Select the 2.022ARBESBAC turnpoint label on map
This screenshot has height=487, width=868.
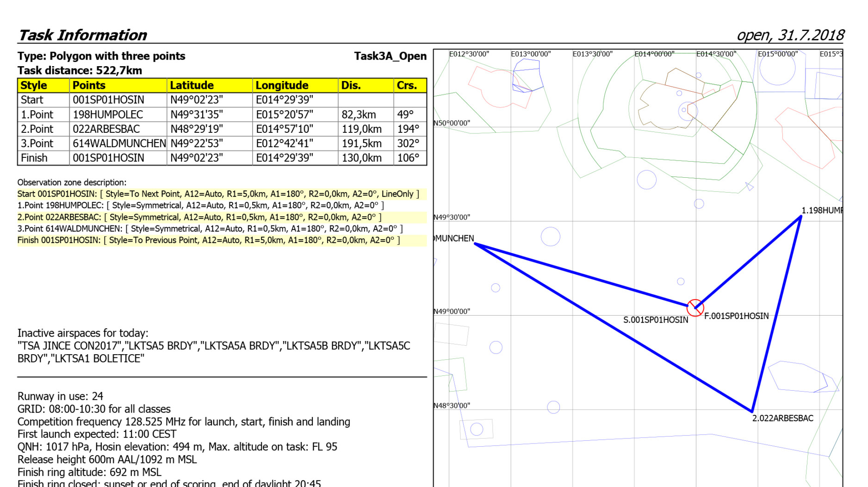click(782, 418)
